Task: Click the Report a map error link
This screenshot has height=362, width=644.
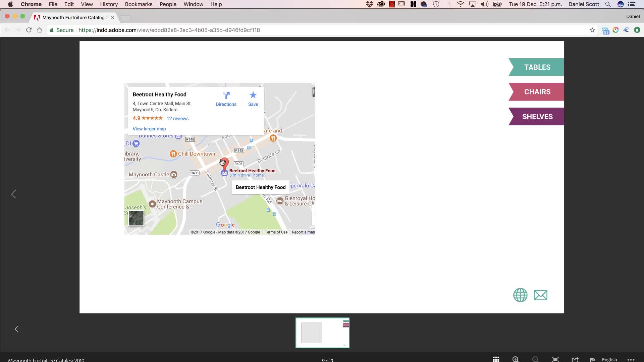Action: [303, 232]
